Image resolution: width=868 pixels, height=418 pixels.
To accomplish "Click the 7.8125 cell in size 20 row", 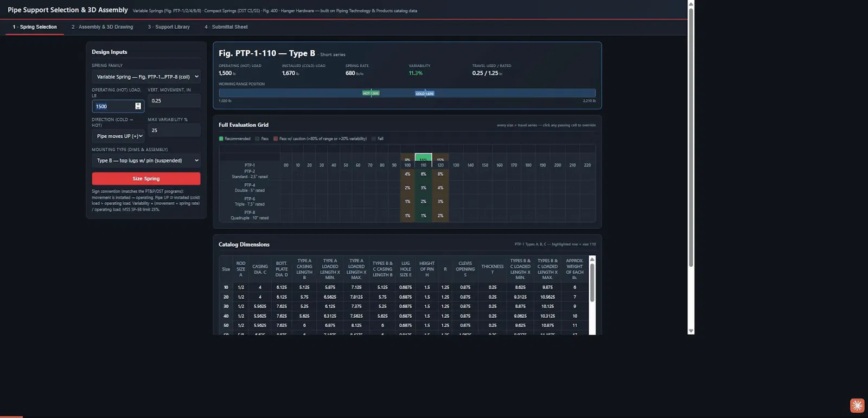I will point(356,297).
